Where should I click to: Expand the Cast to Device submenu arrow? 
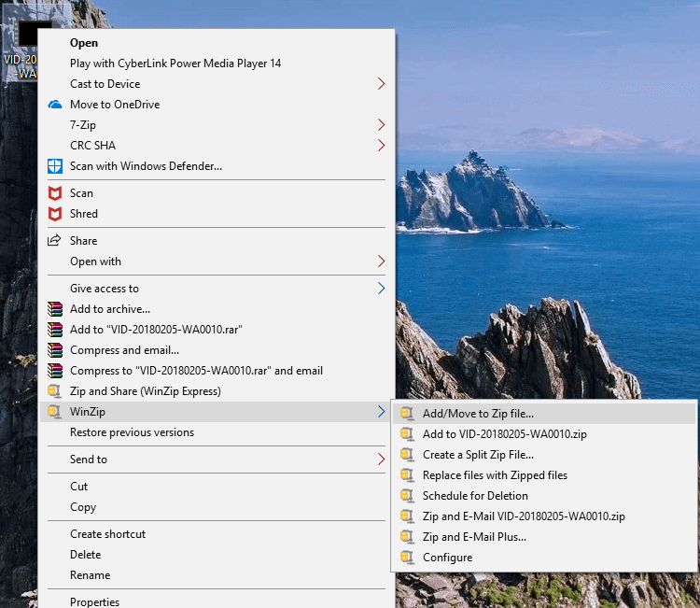381,84
